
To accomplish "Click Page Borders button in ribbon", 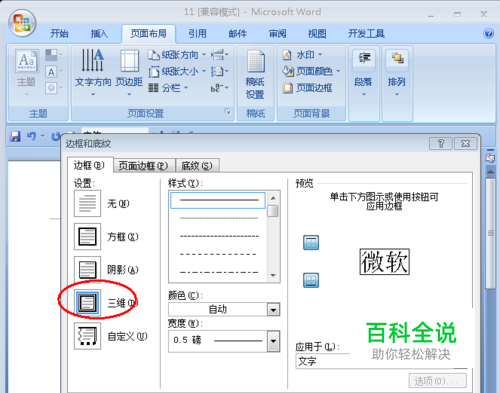I will point(307,88).
